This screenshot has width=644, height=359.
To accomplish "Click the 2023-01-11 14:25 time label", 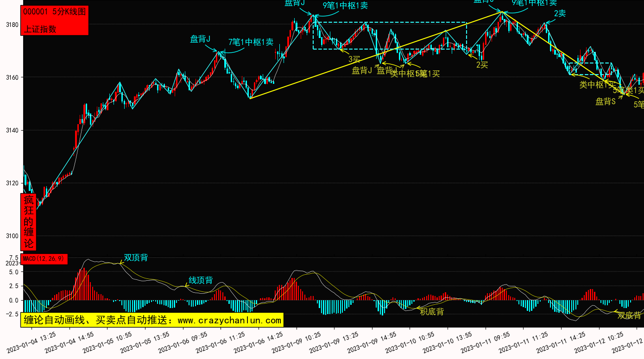I will coord(561,342).
